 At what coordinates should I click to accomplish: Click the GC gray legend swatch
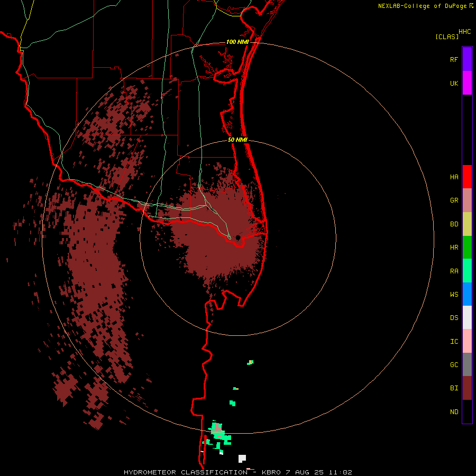click(x=467, y=364)
